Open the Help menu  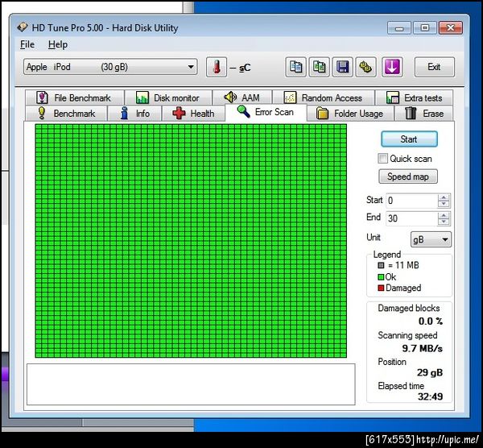click(58, 44)
